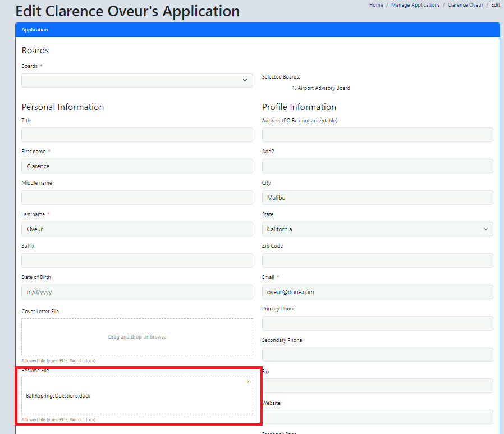504x434 pixels.
Task: Click the Edit breadcrumb text
Action: coord(496,5)
